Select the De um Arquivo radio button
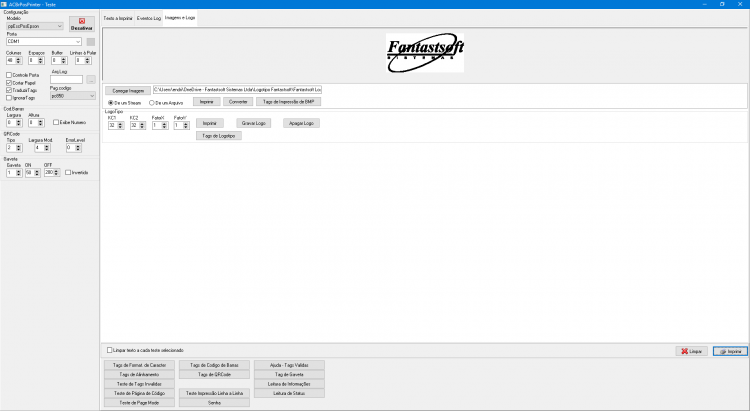The image size is (750, 411). (152, 103)
